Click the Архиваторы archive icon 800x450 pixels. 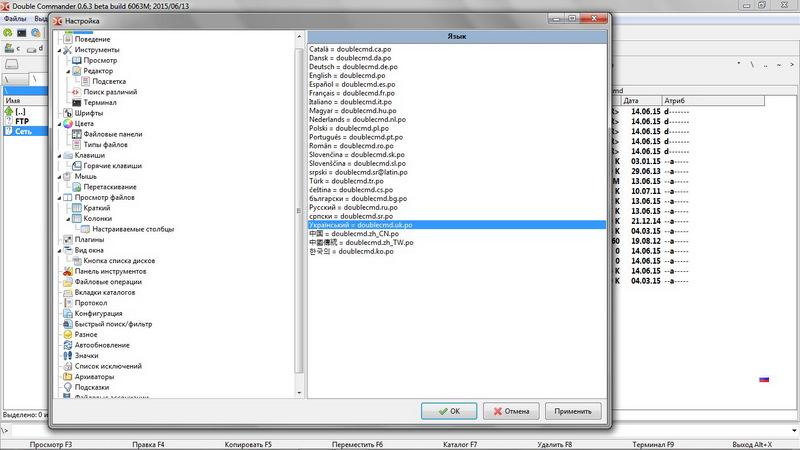coord(68,377)
